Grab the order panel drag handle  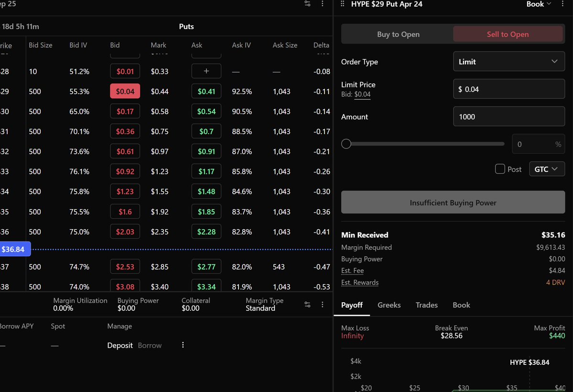(x=342, y=4)
